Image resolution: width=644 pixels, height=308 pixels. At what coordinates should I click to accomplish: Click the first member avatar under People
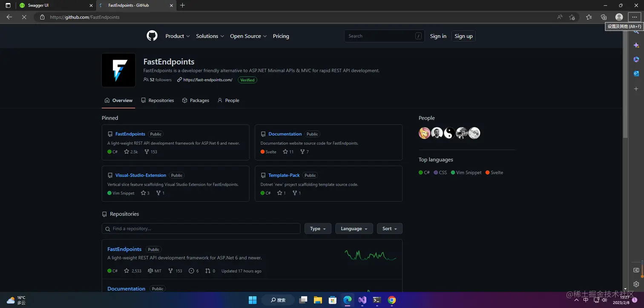coord(425,133)
